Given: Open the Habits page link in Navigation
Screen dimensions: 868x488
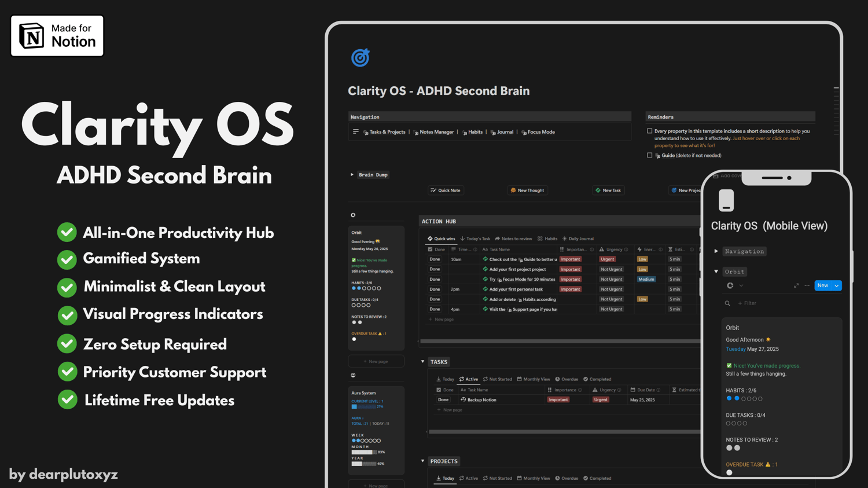Looking at the screenshot, I should [472, 132].
